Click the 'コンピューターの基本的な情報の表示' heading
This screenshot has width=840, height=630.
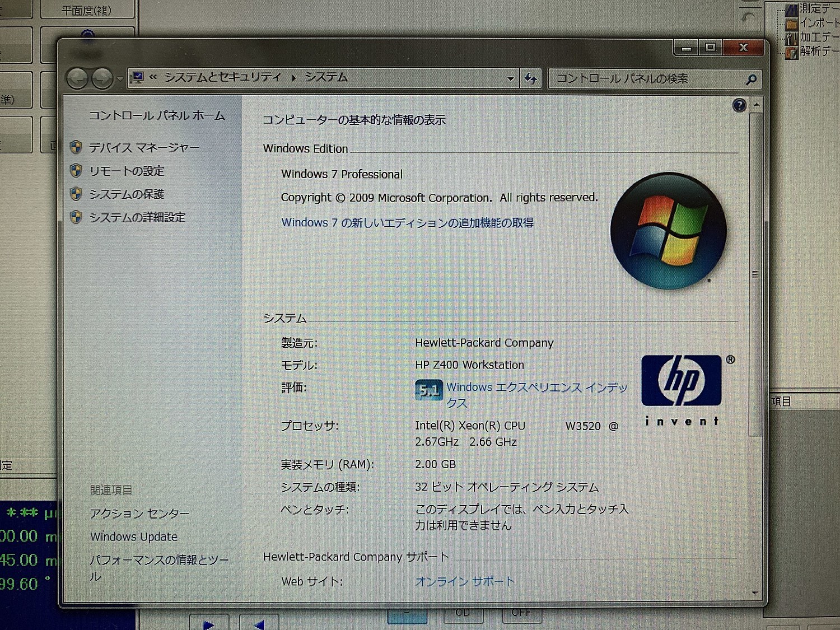tap(354, 120)
